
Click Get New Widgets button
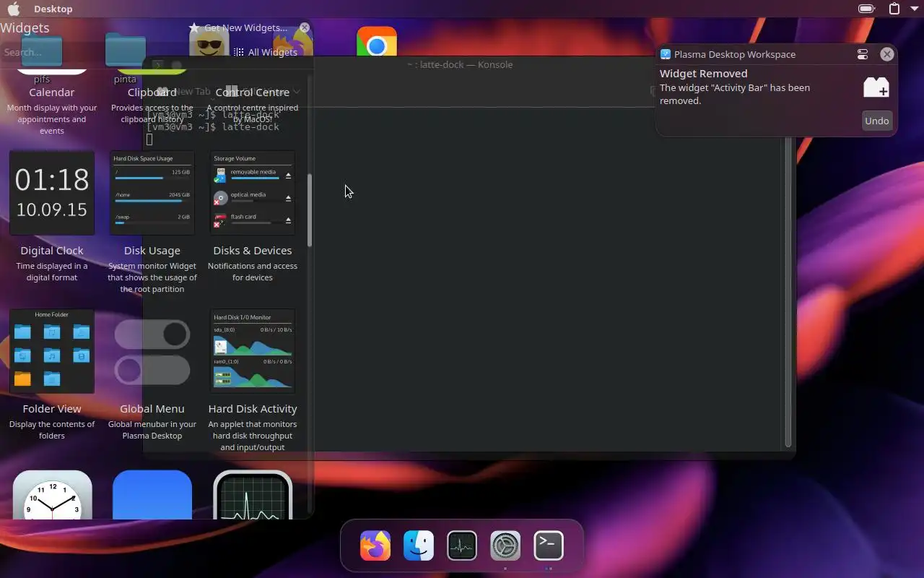coord(239,27)
